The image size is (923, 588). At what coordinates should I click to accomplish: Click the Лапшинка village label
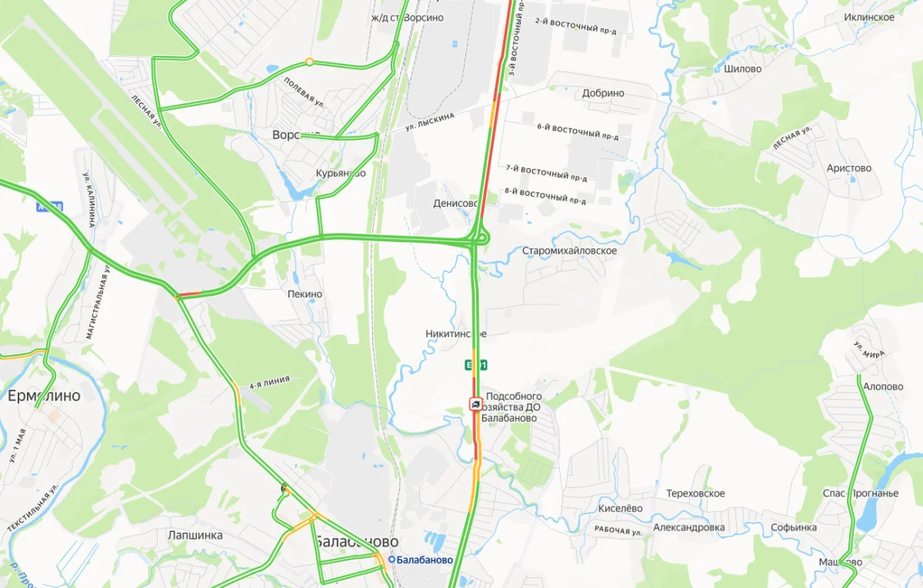pos(195,535)
